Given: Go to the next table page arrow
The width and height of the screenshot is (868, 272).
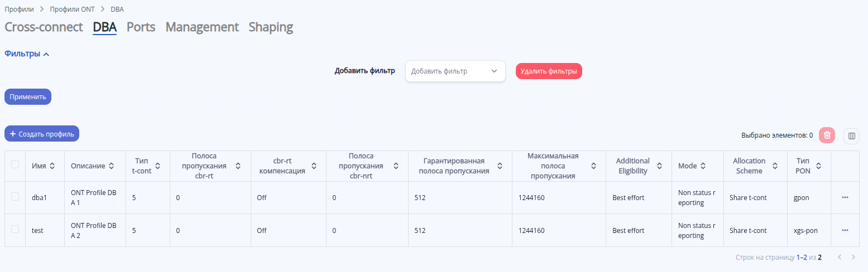Looking at the screenshot, I should coord(853,257).
